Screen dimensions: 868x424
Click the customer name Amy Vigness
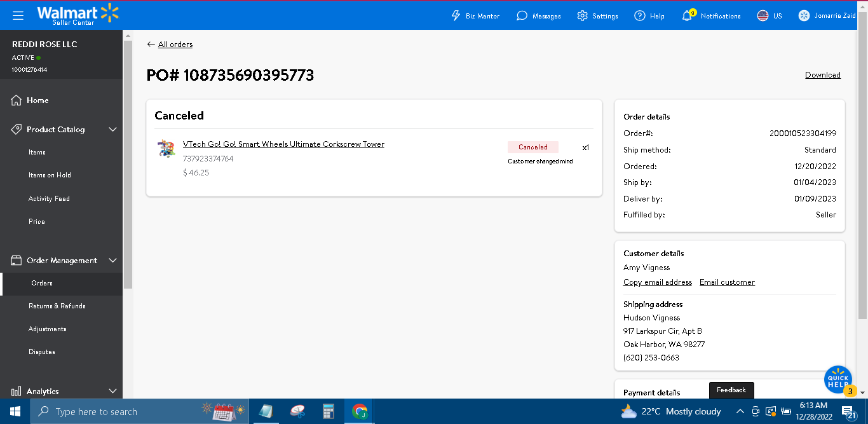(x=646, y=268)
